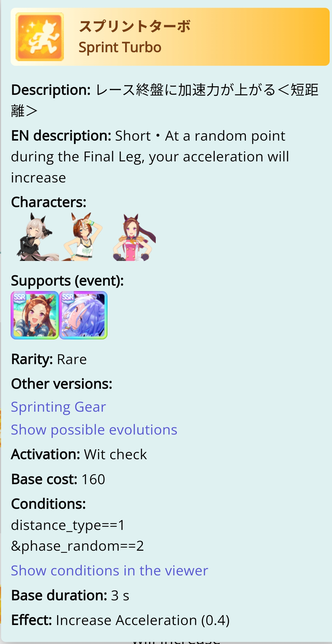332x644 pixels.
Task: Expand Show possible evolutions
Action: (x=94, y=430)
